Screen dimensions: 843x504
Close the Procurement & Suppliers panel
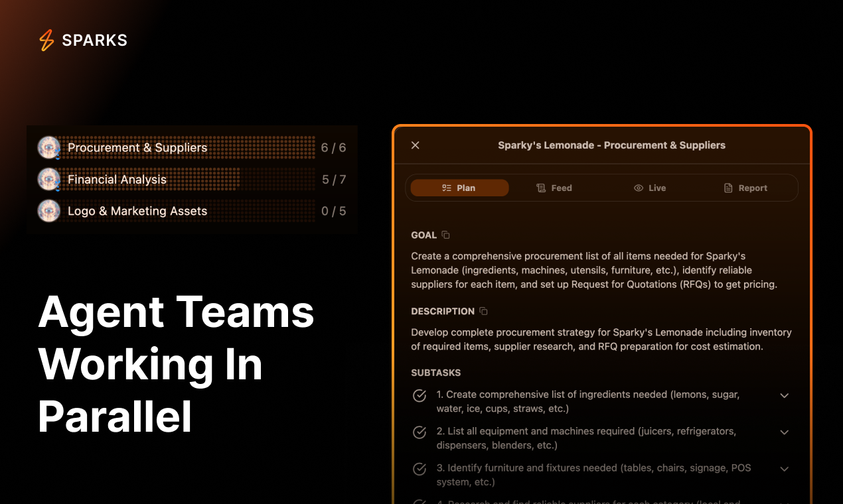tap(416, 145)
